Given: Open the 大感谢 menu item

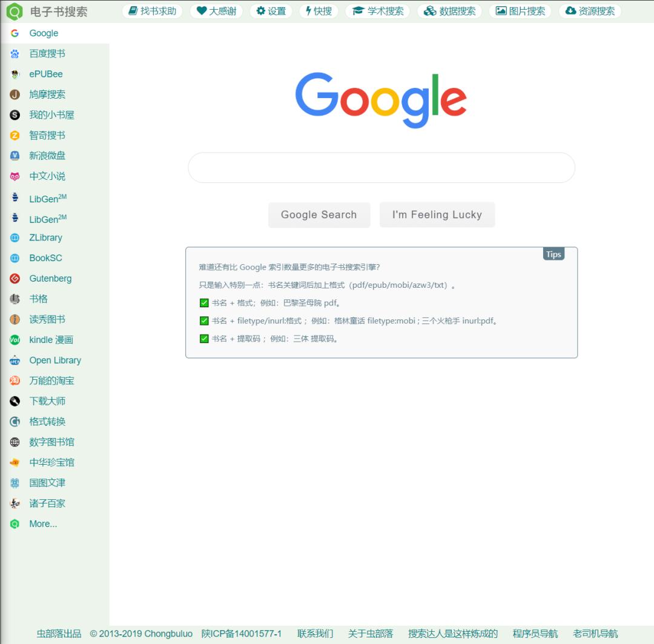Looking at the screenshot, I should [x=216, y=11].
